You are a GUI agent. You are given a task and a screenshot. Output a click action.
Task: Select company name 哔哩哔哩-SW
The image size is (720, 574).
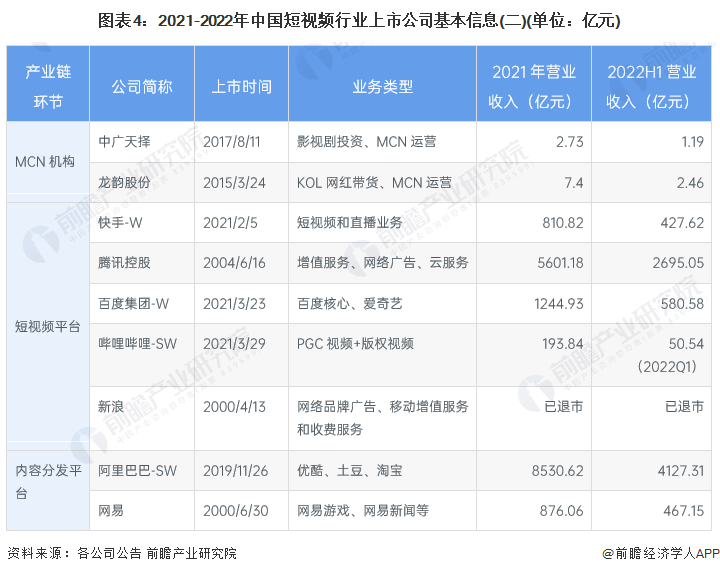click(138, 343)
